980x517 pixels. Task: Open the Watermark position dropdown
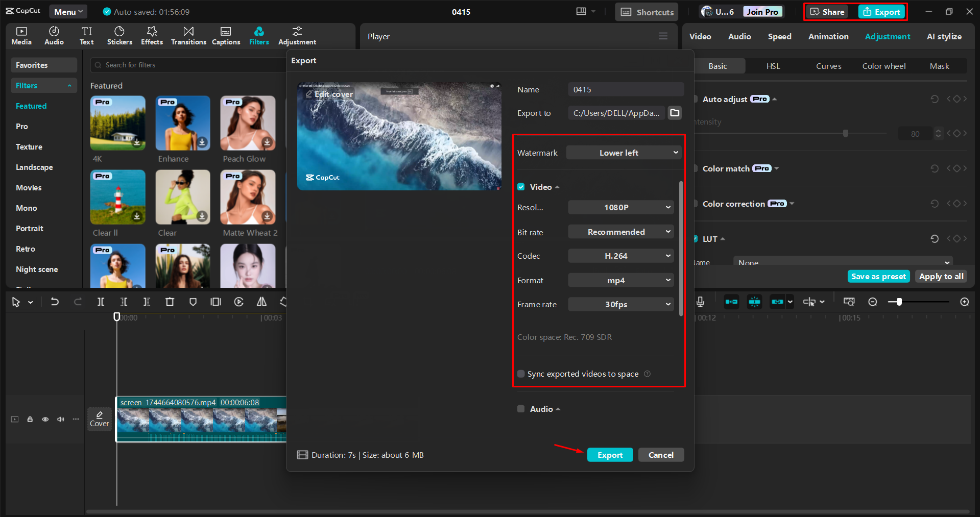pos(623,152)
